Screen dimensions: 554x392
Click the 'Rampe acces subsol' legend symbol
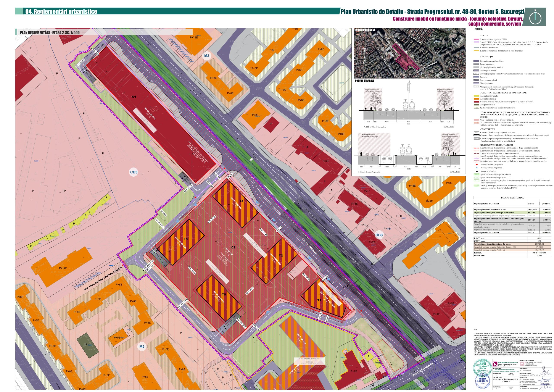(x=476, y=80)
